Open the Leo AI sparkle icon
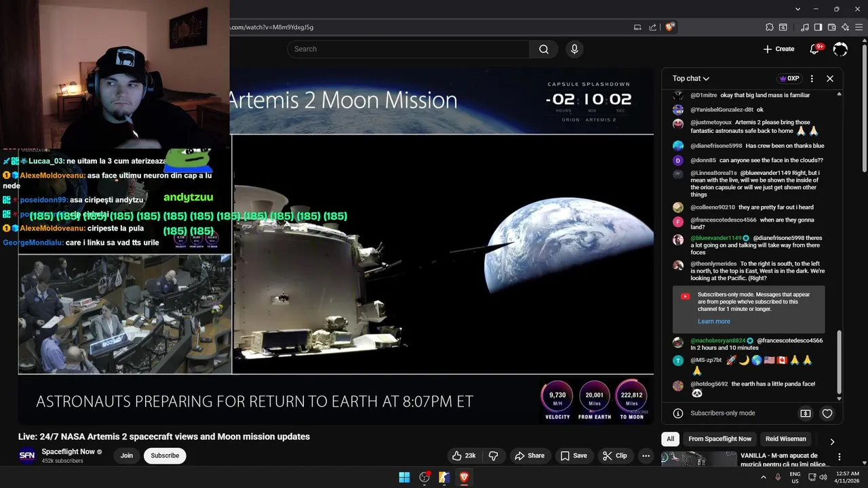868x488 pixels. pos(845,27)
